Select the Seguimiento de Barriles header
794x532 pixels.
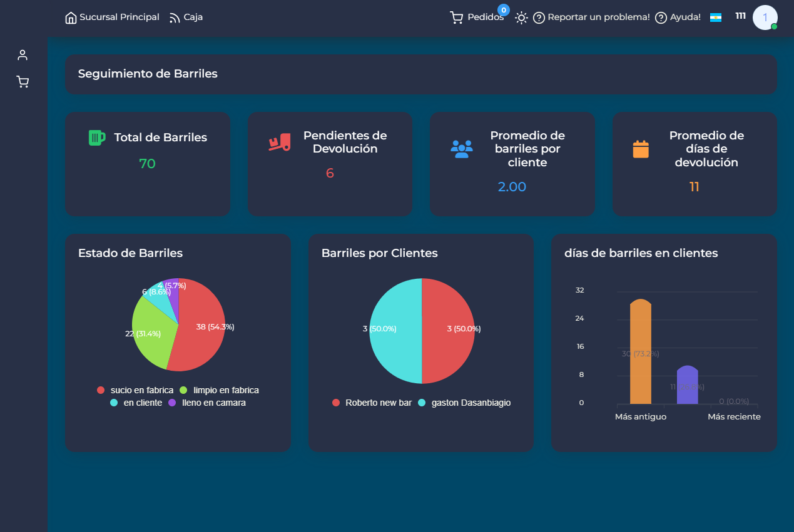147,73
